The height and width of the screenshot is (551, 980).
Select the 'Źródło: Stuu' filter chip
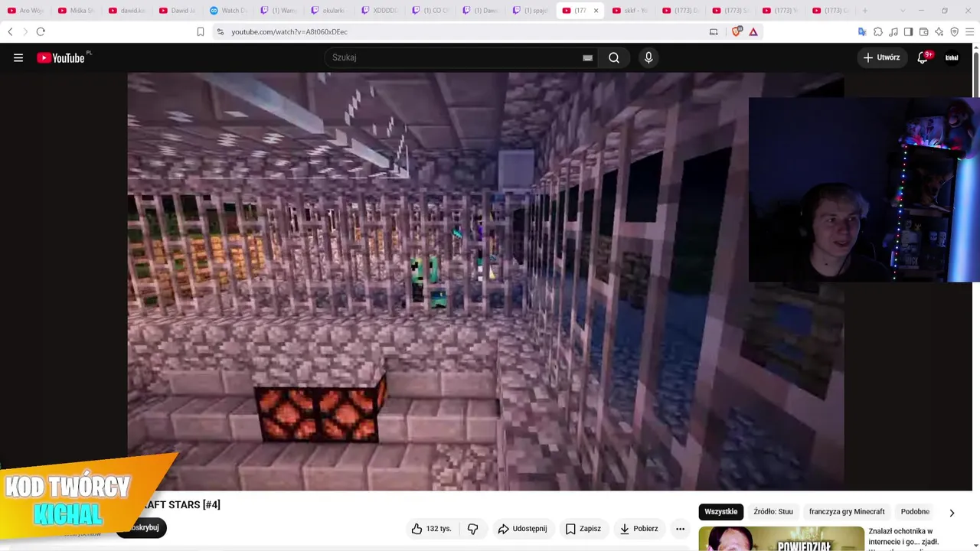click(x=773, y=512)
